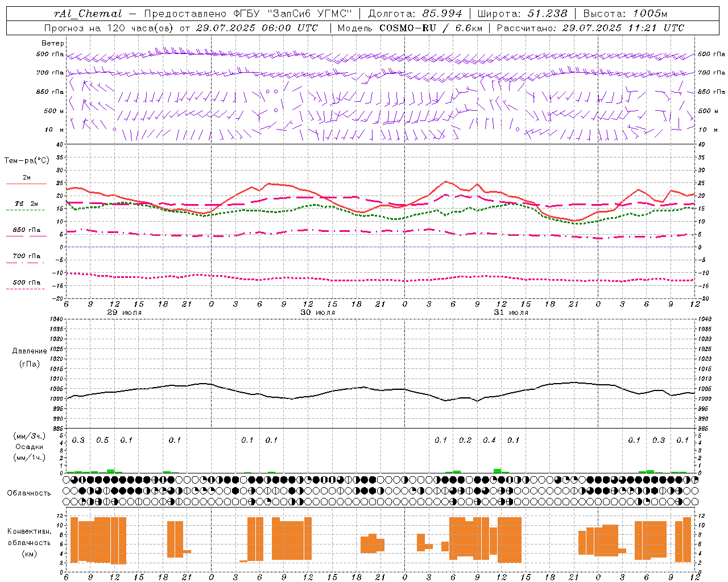
Task: Click the Высота: 1005м header field
Action: coord(625,14)
